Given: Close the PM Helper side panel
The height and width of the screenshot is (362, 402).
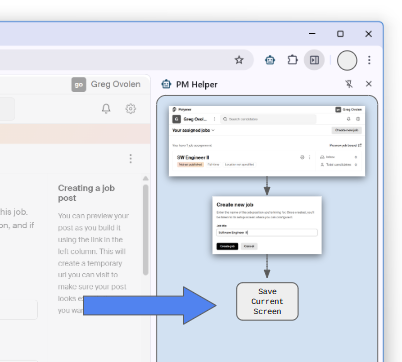Looking at the screenshot, I should click(x=369, y=84).
